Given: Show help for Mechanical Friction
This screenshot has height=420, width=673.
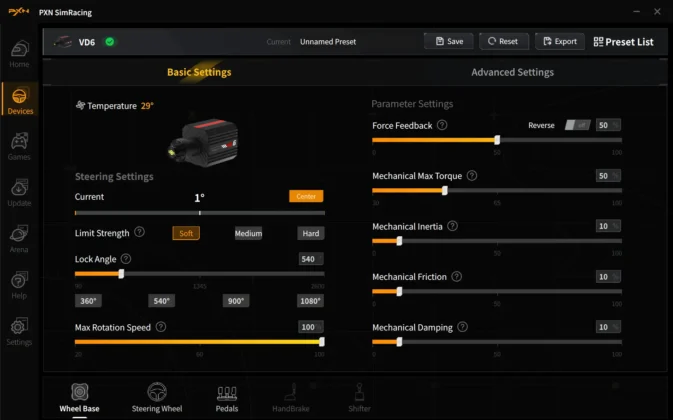Looking at the screenshot, I should [457, 277].
